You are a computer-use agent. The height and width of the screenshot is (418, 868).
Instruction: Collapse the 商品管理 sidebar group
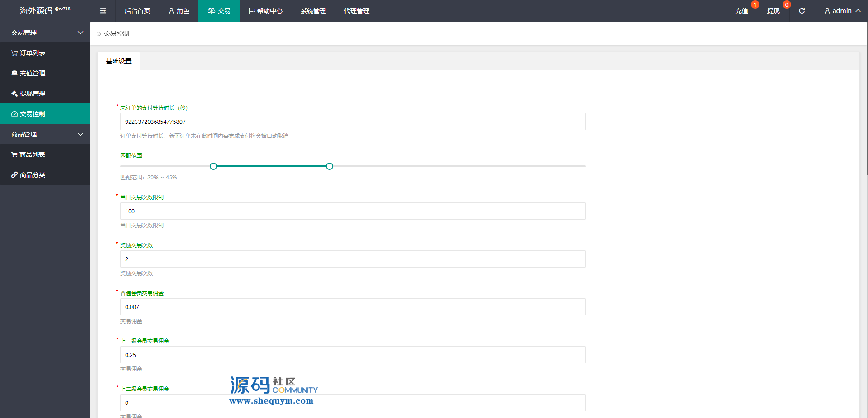pos(45,134)
